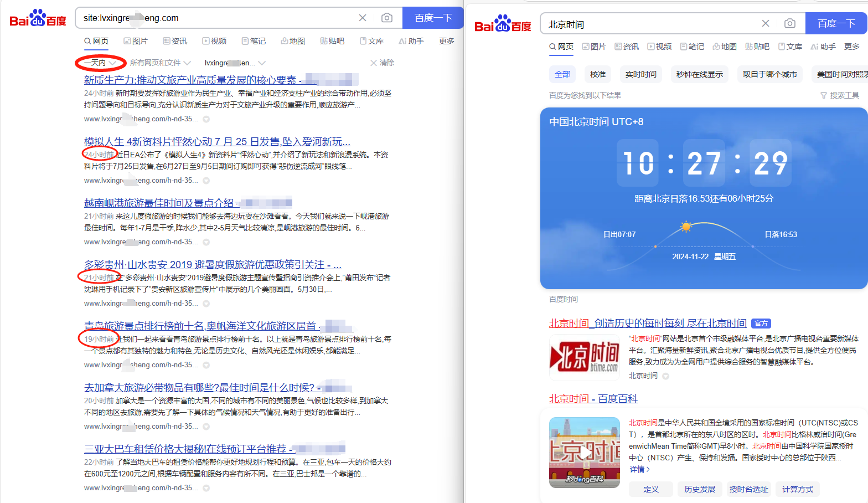868x503 pixels.
Task: Expand 所有网页和文件 filter dropdown
Action: [161, 63]
